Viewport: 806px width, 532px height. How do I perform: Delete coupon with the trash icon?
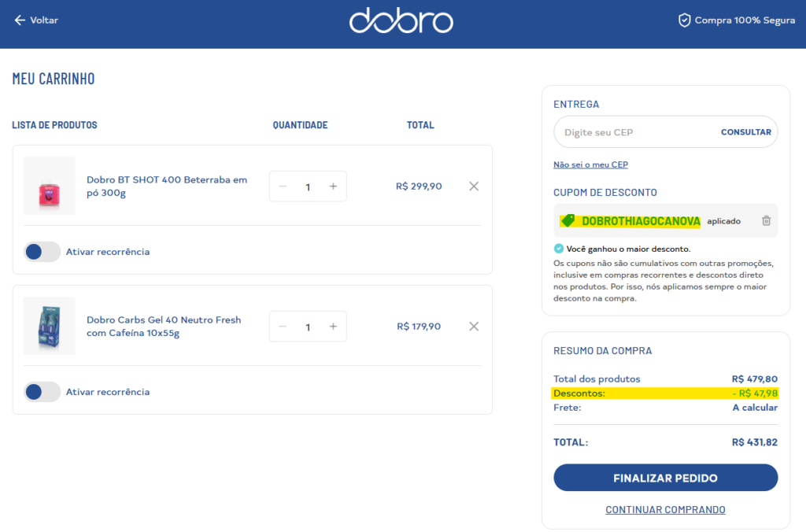coord(767,220)
